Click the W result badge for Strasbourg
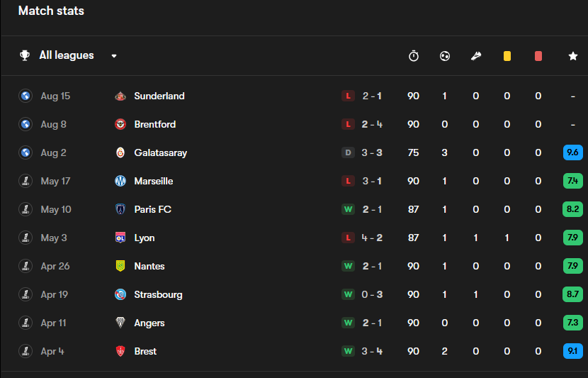Screen dimensions: 588x378 (348, 294)
